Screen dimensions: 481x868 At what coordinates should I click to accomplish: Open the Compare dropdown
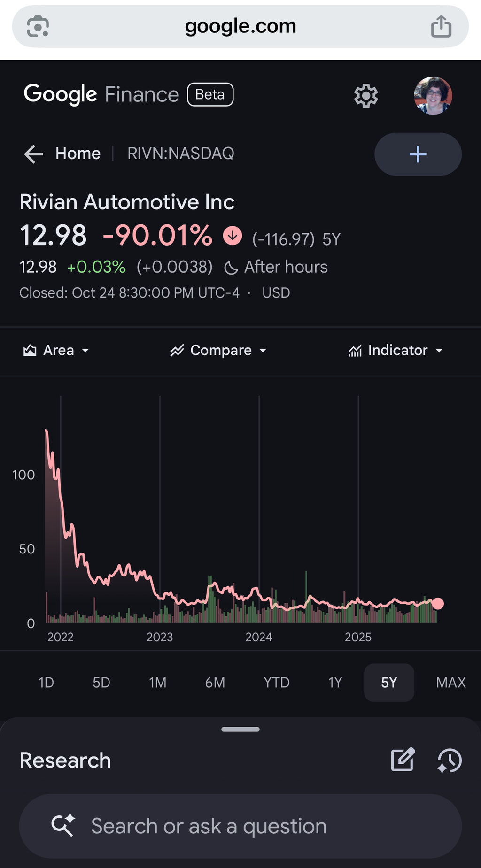(218, 351)
